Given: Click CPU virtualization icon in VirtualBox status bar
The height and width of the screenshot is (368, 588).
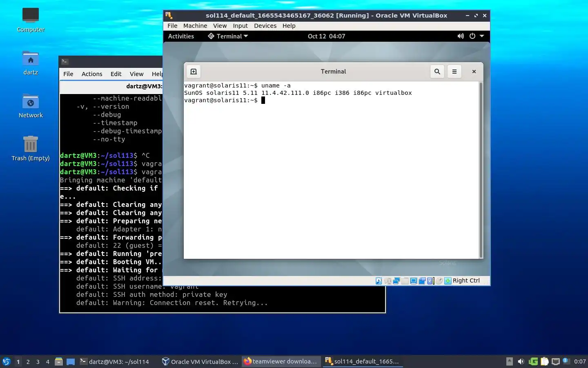Looking at the screenshot, I should click(430, 281).
